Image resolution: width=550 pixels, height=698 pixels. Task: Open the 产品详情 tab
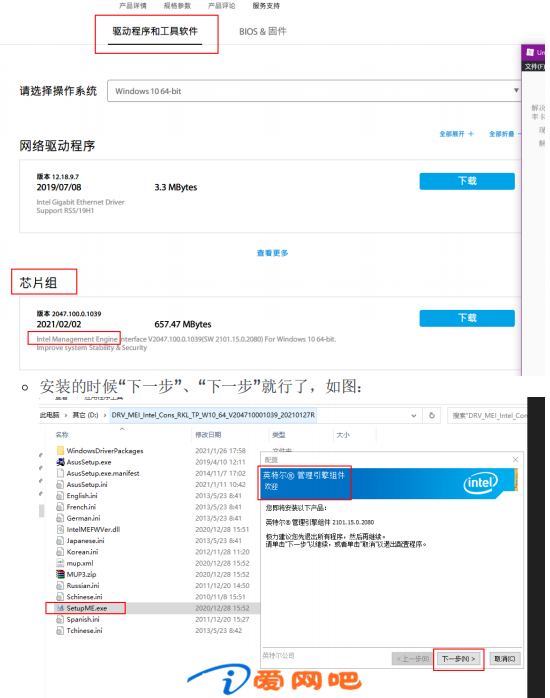click(x=133, y=6)
